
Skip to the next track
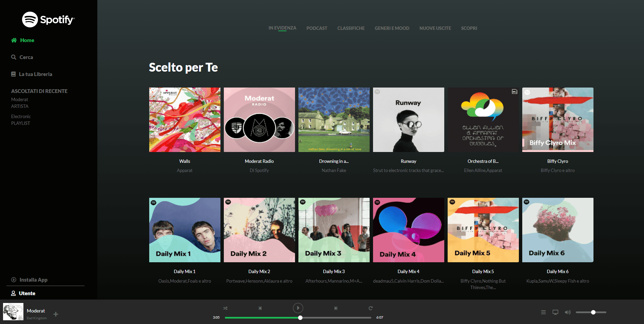335,308
